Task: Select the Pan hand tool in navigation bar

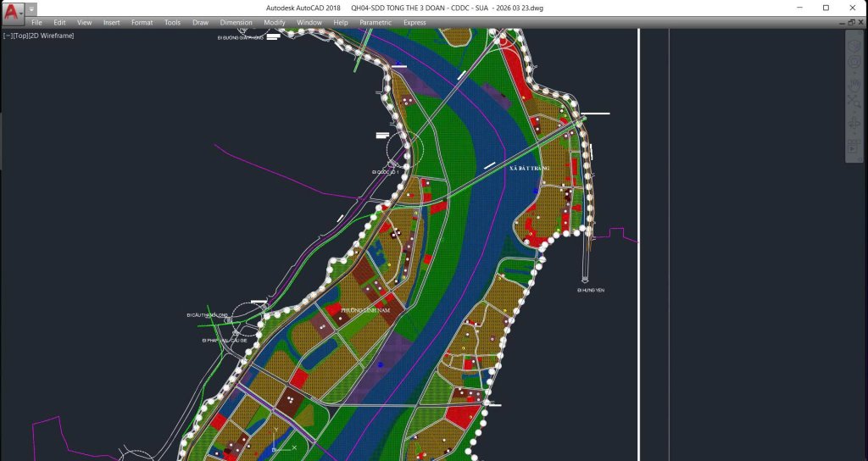Action: pos(854,85)
